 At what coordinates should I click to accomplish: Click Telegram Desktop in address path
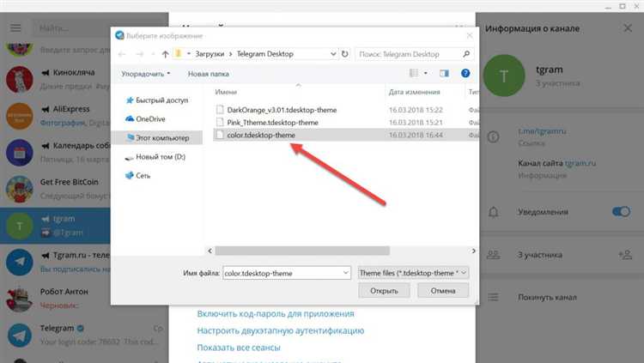[x=265, y=54]
